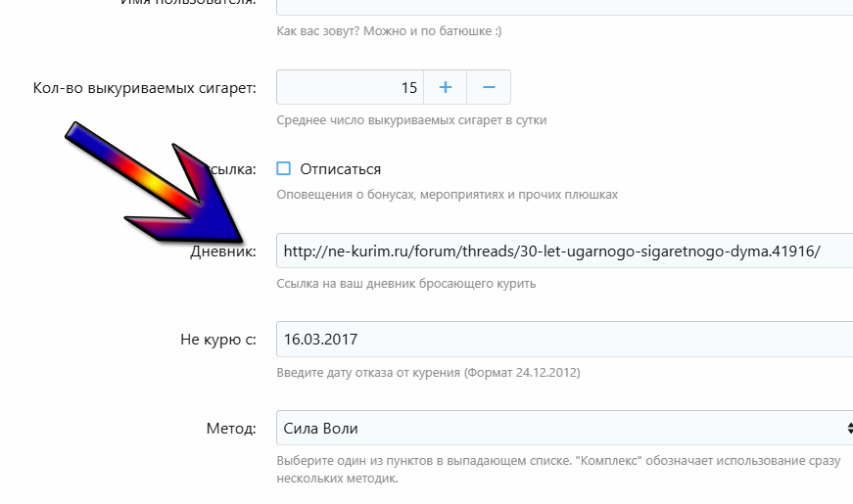The width and height of the screenshot is (853, 504).
Task: Click hint text Как вас зовут
Action: coord(389,31)
